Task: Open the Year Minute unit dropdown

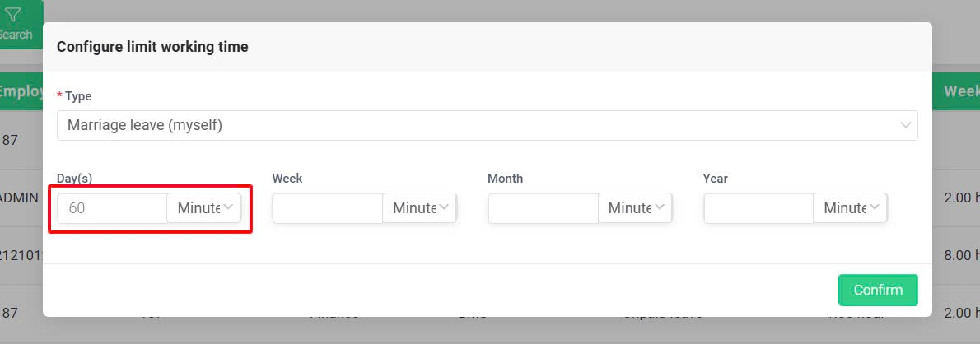Action: click(850, 208)
